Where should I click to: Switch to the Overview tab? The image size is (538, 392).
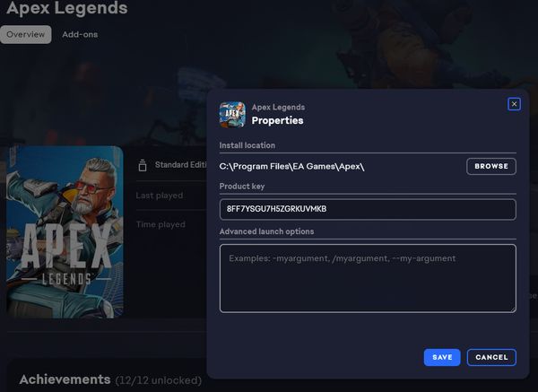point(26,34)
